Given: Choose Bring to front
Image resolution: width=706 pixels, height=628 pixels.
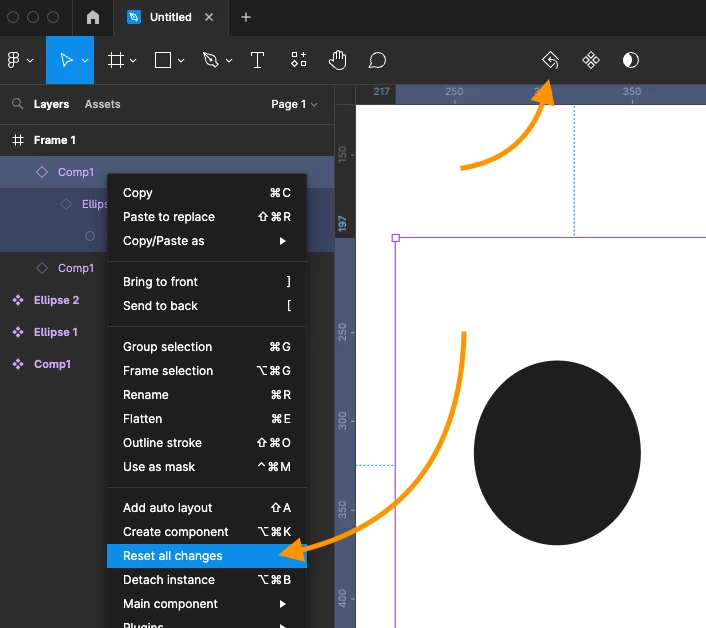Looking at the screenshot, I should [x=207, y=282].
